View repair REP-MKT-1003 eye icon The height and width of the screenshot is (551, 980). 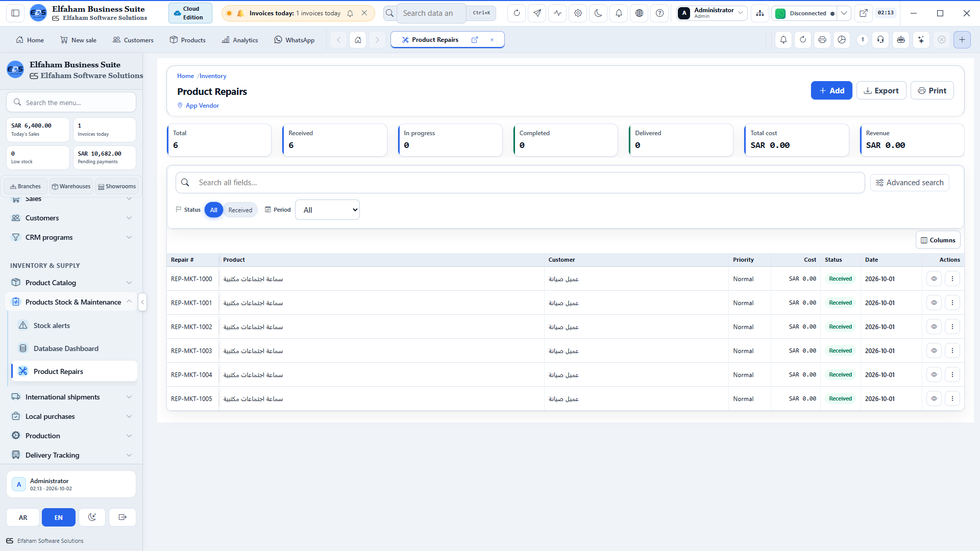[x=934, y=350]
